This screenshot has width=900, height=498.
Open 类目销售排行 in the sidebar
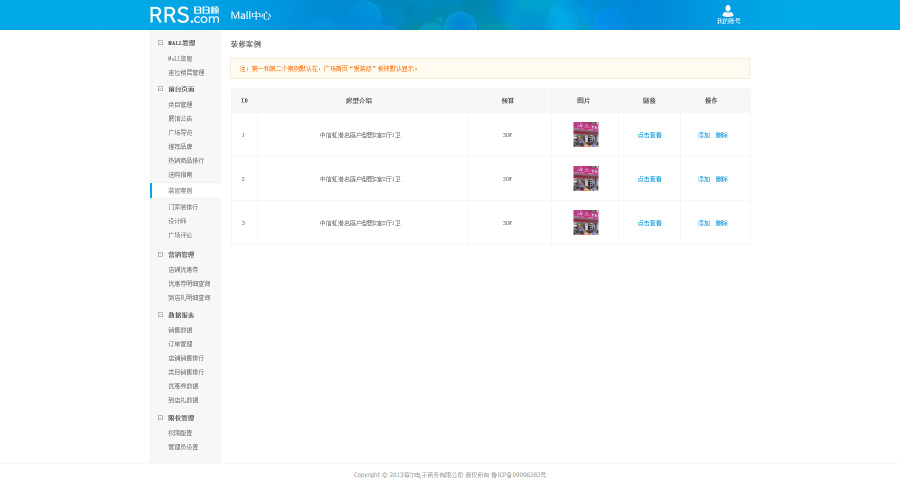[186, 372]
